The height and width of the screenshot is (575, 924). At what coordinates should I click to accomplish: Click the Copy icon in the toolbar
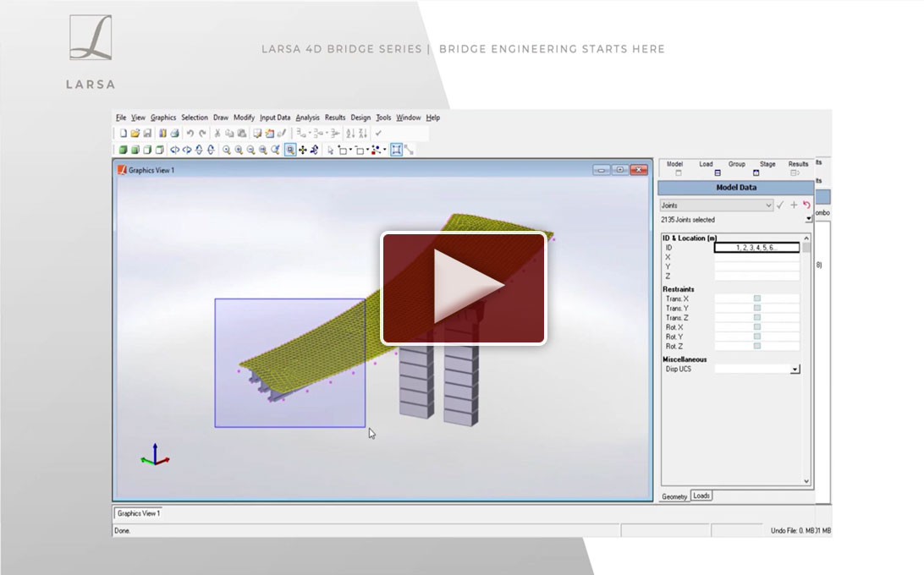[230, 134]
